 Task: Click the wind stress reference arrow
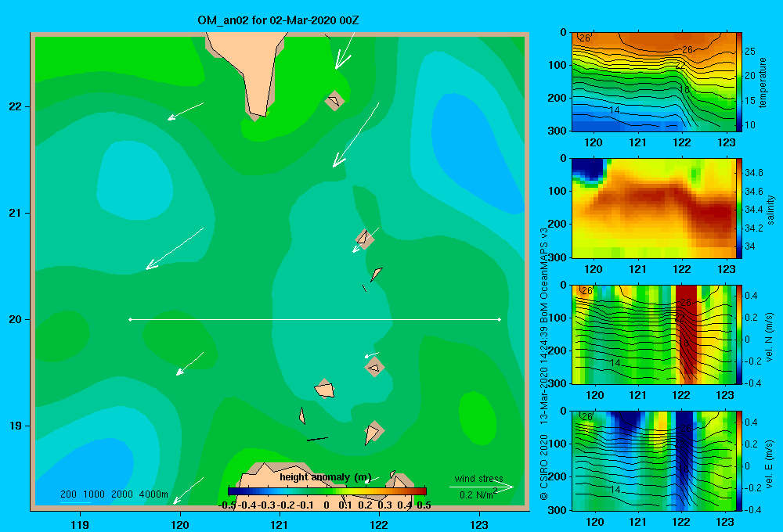(481, 487)
